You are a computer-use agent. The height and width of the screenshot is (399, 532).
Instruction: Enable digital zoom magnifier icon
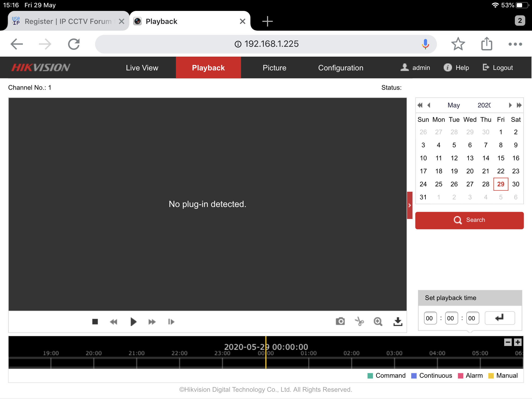coord(378,322)
